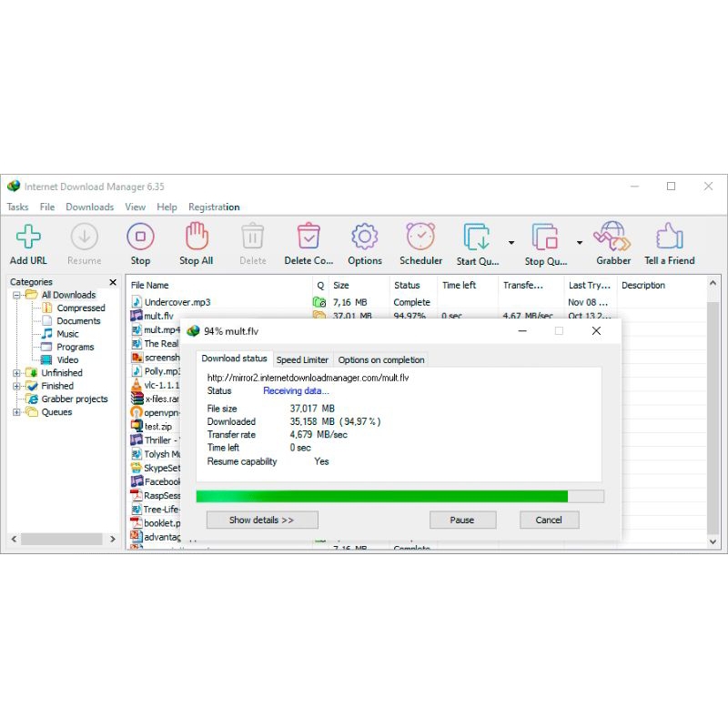Click the Stop All icon

coord(197,238)
